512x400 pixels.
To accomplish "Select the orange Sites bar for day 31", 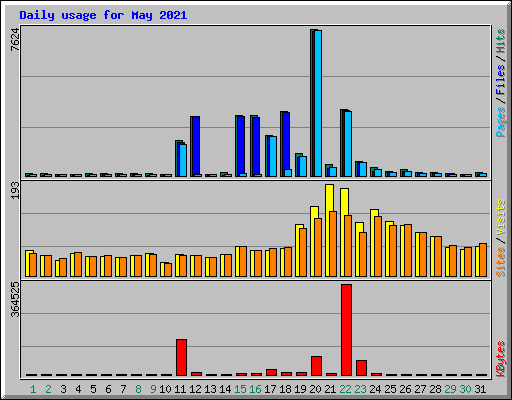I will pyautogui.click(x=483, y=260).
